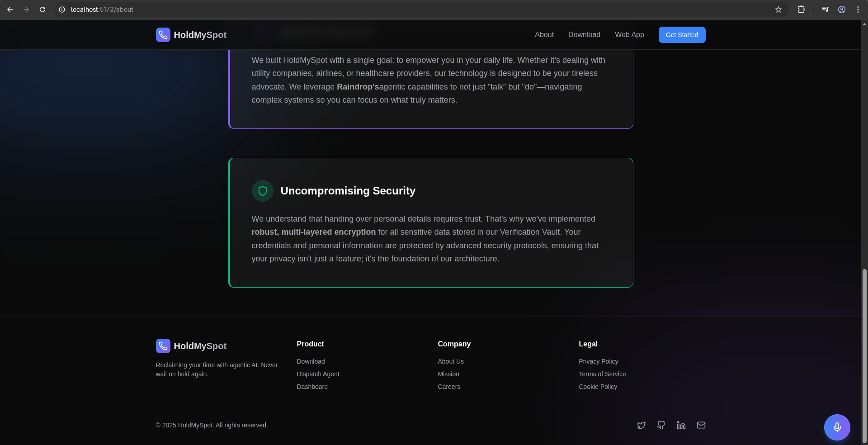Tap the floating microphone button
This screenshot has width=868, height=445.
(x=837, y=427)
